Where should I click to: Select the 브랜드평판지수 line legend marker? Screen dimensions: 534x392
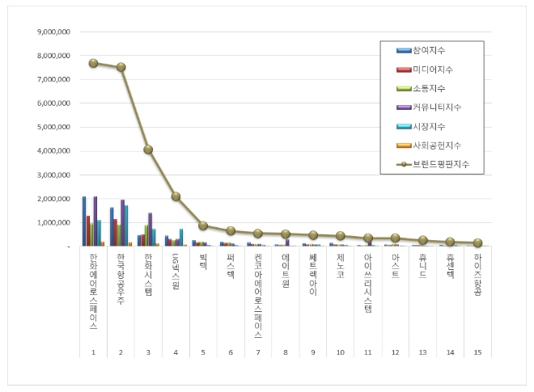coord(402,163)
